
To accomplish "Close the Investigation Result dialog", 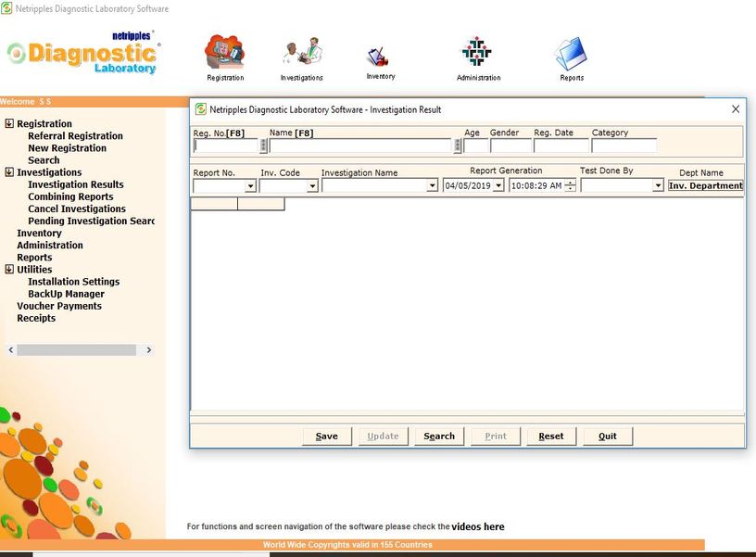I will (736, 109).
